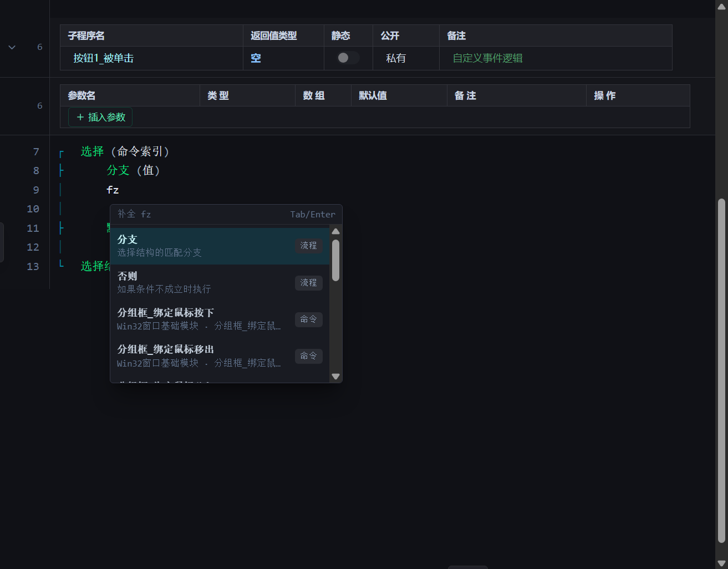The height and width of the screenshot is (569, 728).
Task: Click the typed fz on code line 9
Action: tap(113, 190)
